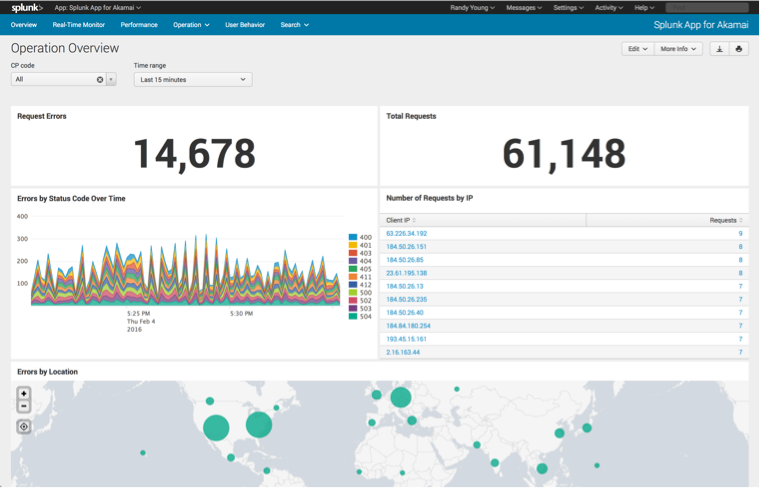The width and height of the screenshot is (760, 488).
Task: Click the print dashboard icon button
Action: click(739, 49)
